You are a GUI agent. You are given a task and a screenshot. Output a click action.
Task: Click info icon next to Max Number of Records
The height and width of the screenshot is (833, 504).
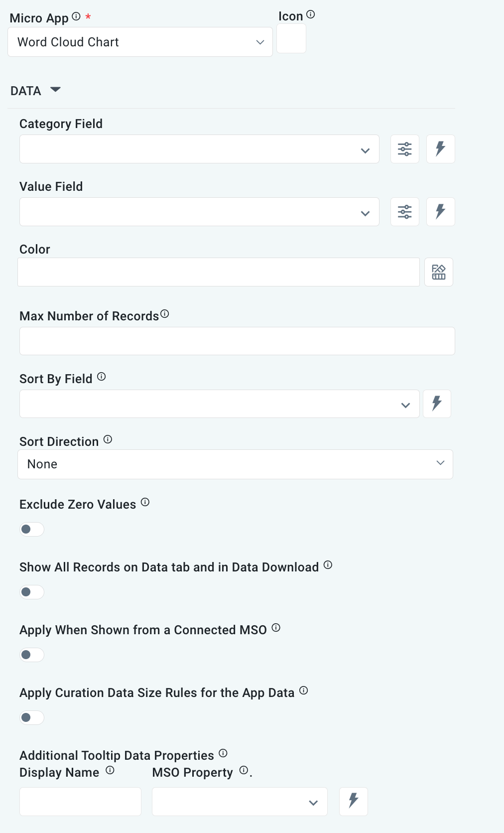click(x=165, y=314)
